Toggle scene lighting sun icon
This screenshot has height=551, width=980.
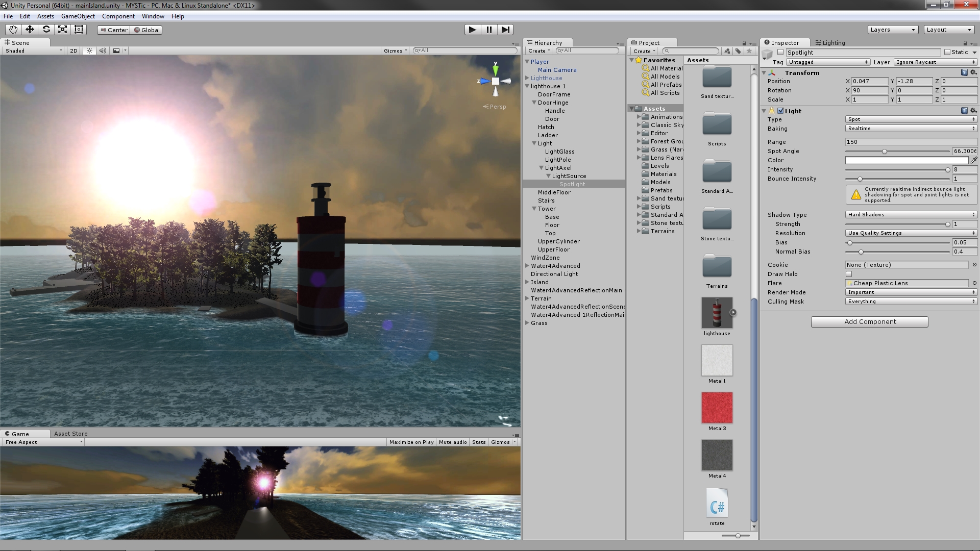(90, 51)
